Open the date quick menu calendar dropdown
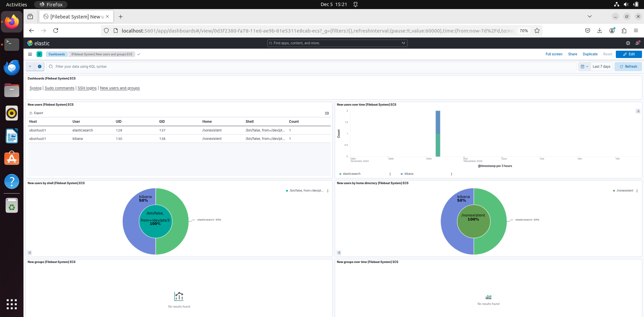The height and width of the screenshot is (317, 644). click(584, 66)
